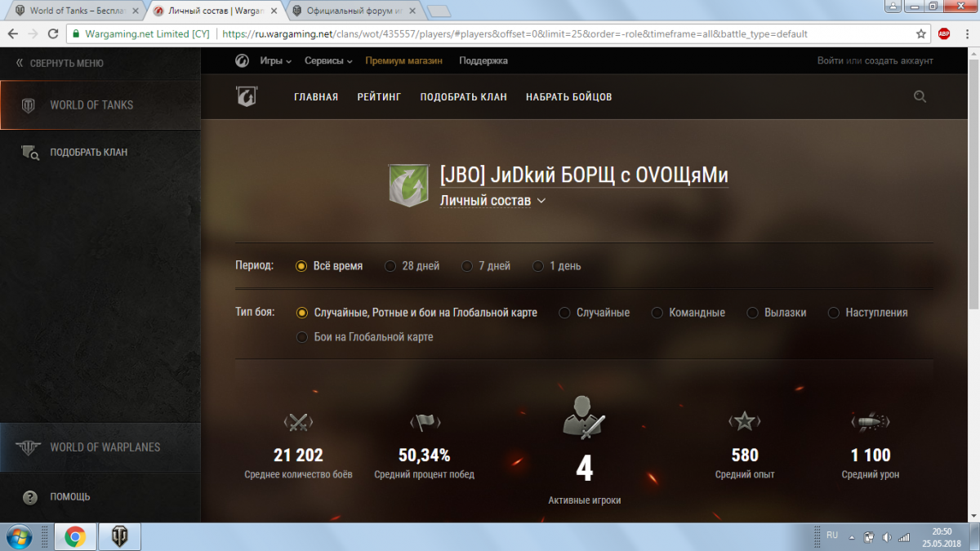Open the search magnifier icon

(920, 96)
